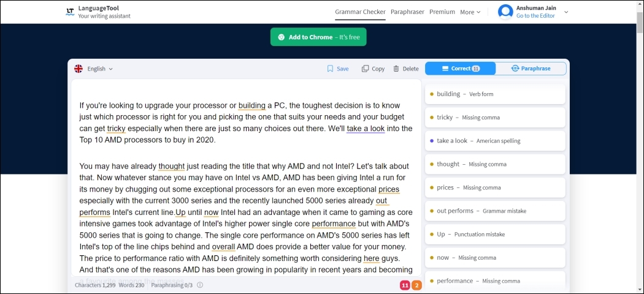Image resolution: width=644 pixels, height=294 pixels.
Task: Open the Premium menu item
Action: click(x=442, y=12)
